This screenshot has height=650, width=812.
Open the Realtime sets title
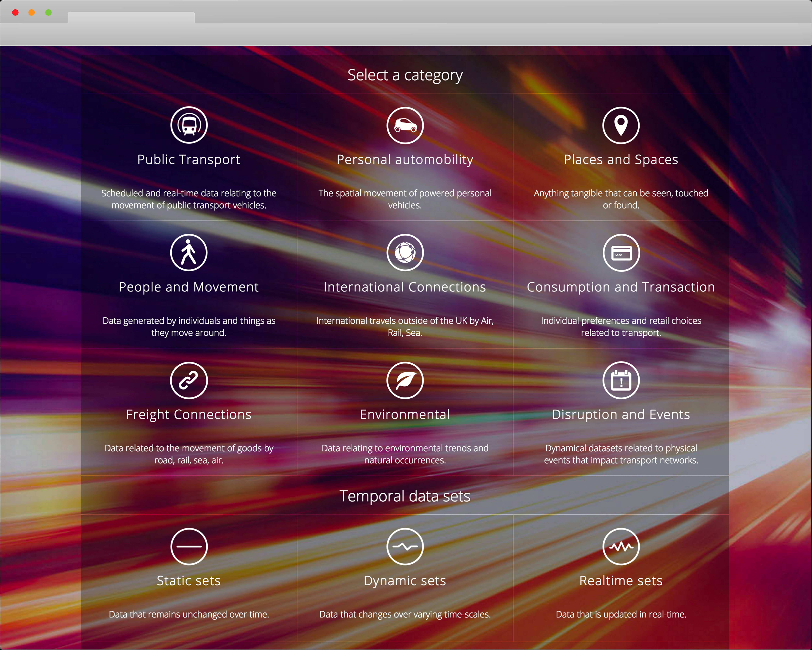click(x=621, y=581)
